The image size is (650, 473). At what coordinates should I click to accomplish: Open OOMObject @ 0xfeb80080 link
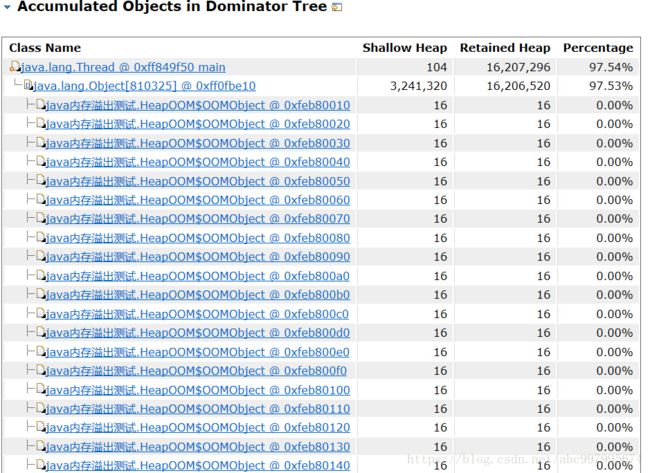tap(198, 238)
